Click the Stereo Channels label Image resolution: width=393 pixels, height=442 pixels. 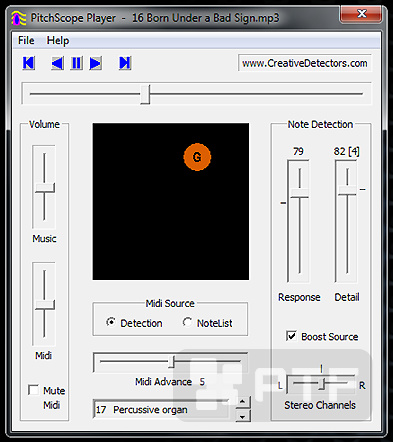click(320, 405)
